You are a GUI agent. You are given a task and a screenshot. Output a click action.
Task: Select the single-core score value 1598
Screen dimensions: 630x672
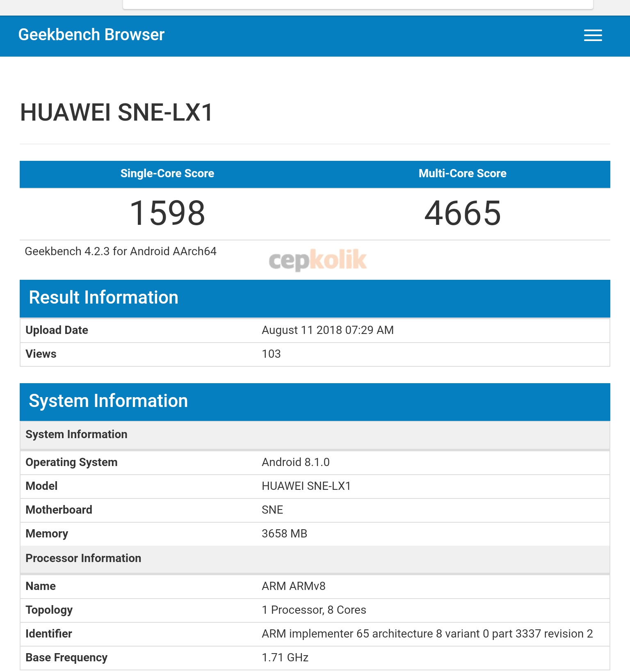tap(167, 213)
